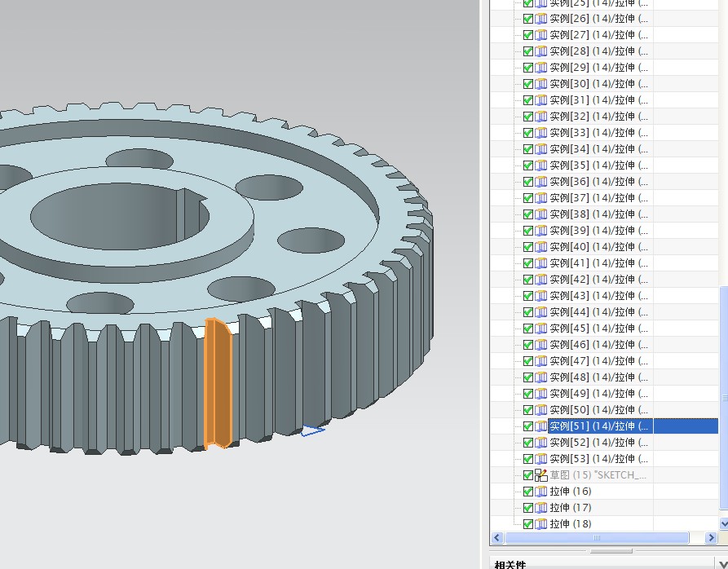Select 草图 (15) SKETCH entry
This screenshot has height=569, width=728.
(598, 474)
